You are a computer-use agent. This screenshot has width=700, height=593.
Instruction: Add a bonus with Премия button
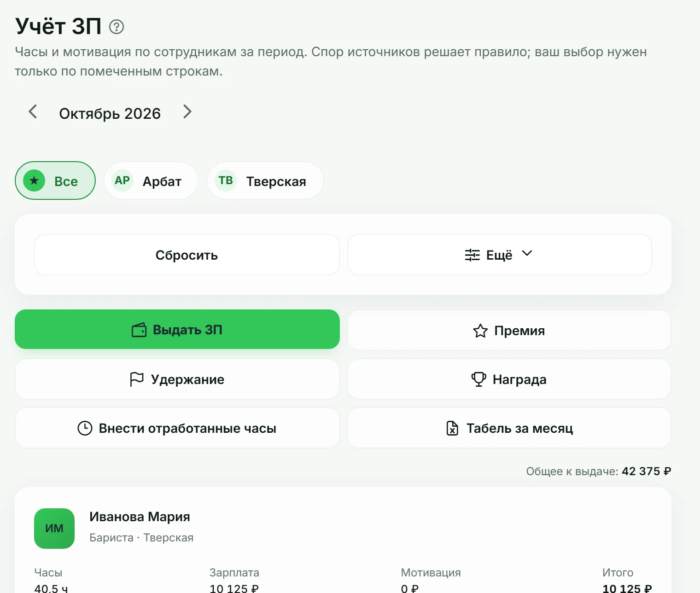point(509,330)
